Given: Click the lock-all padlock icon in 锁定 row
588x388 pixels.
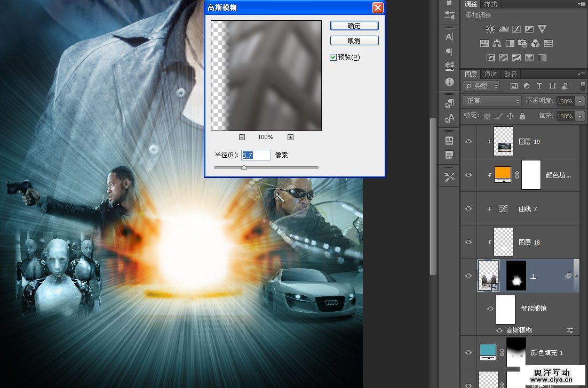Looking at the screenshot, I should pyautogui.click(x=522, y=116).
